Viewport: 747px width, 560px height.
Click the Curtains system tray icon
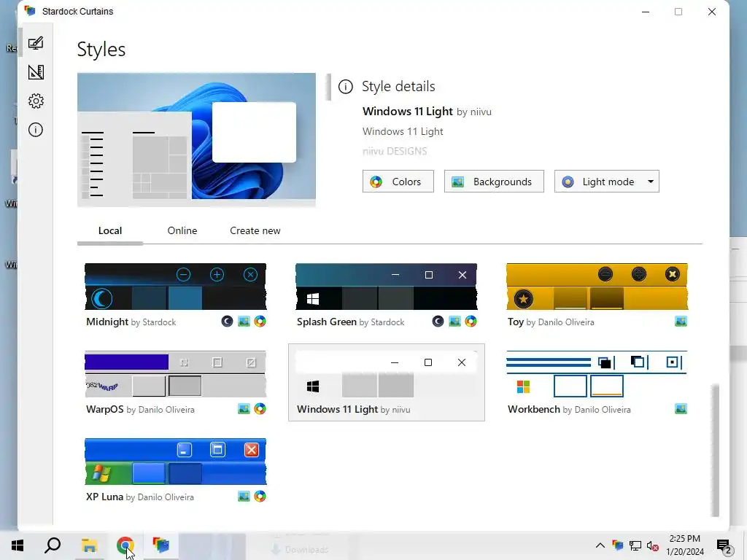(x=617, y=545)
